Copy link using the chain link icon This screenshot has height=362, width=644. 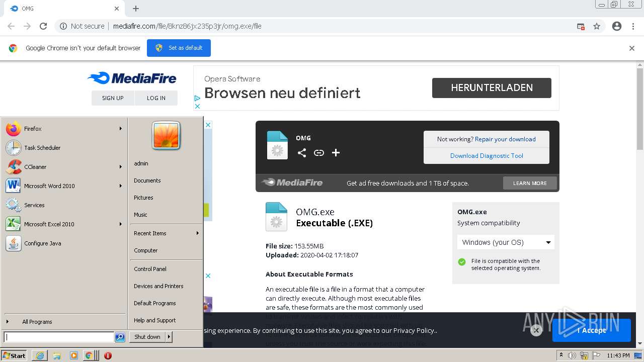pyautogui.click(x=319, y=153)
